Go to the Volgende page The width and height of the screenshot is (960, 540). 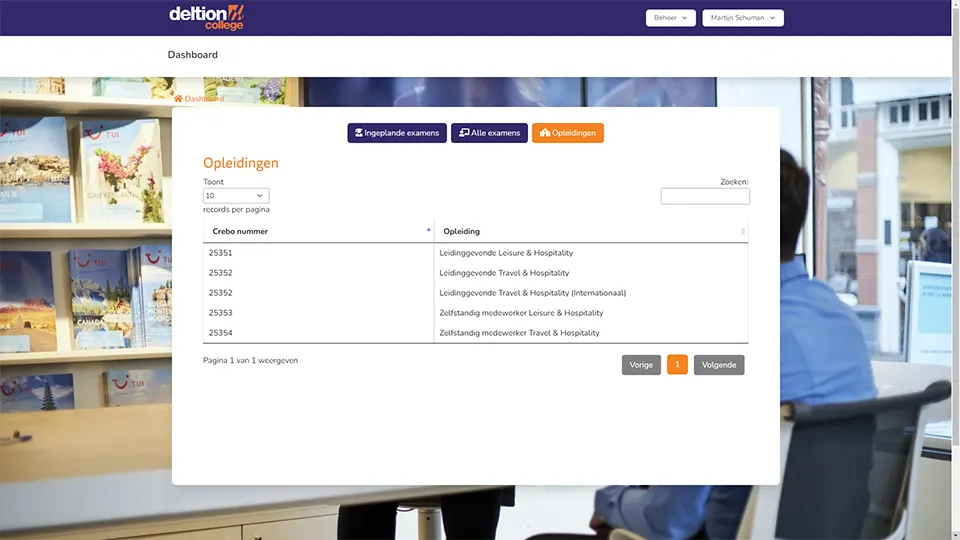click(719, 365)
